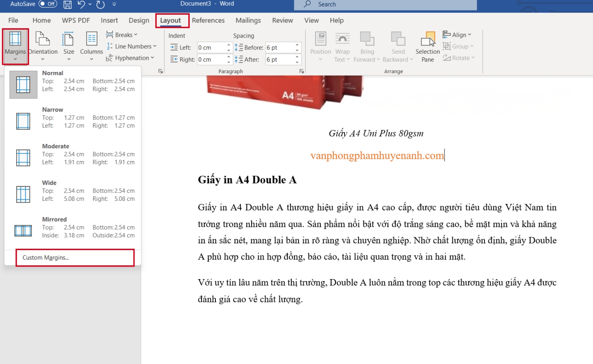Viewport: 593px width, 364px height.
Task: Open the Orientation options
Action: pyautogui.click(x=43, y=47)
